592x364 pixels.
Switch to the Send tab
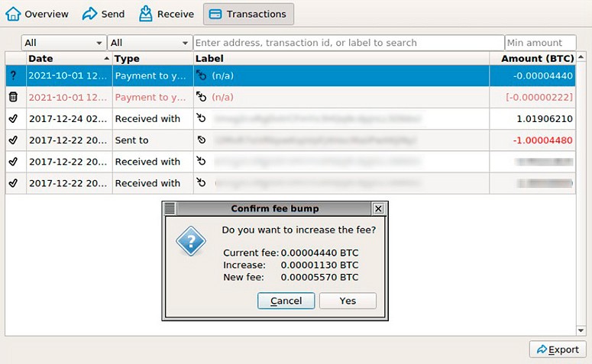click(103, 14)
